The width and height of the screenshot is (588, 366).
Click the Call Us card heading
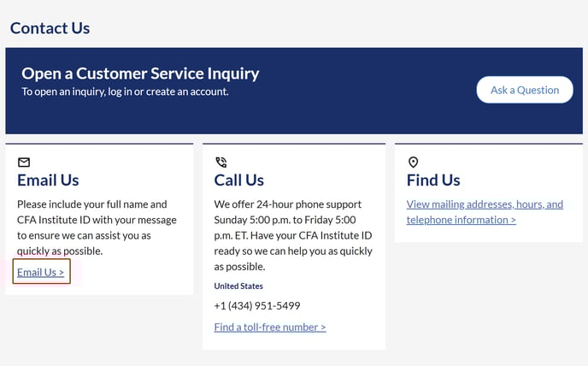pyautogui.click(x=239, y=180)
